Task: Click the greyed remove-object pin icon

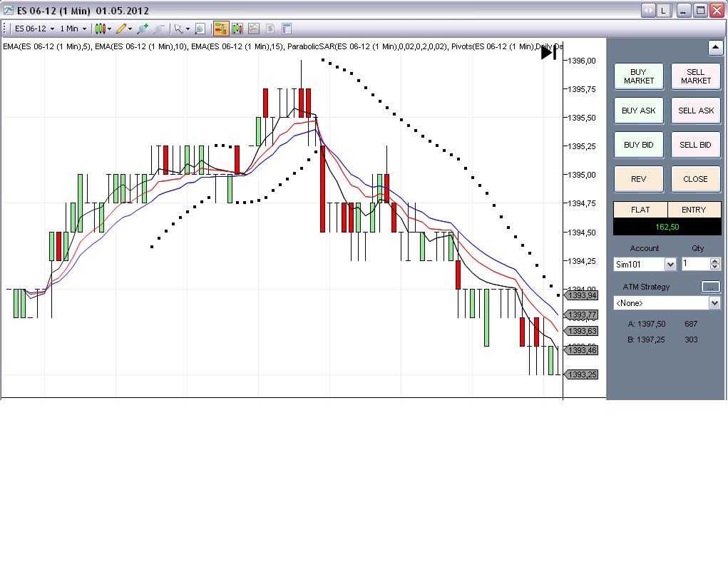Action: point(159,29)
